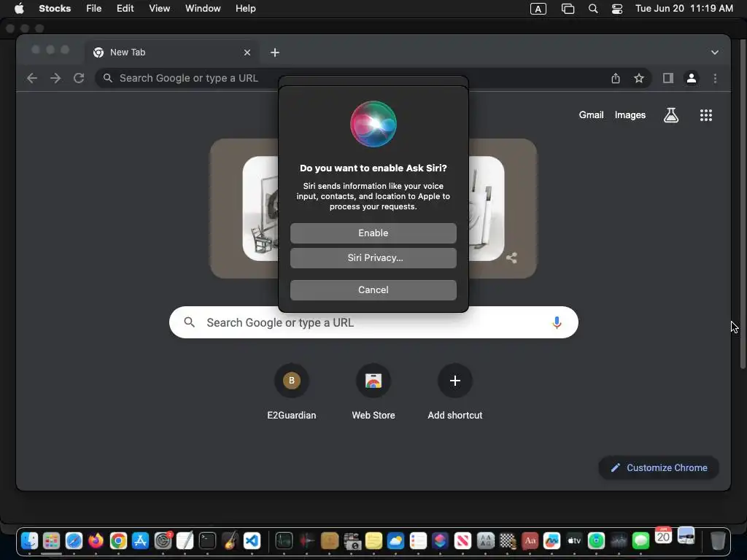Open the Google apps grid

click(705, 114)
